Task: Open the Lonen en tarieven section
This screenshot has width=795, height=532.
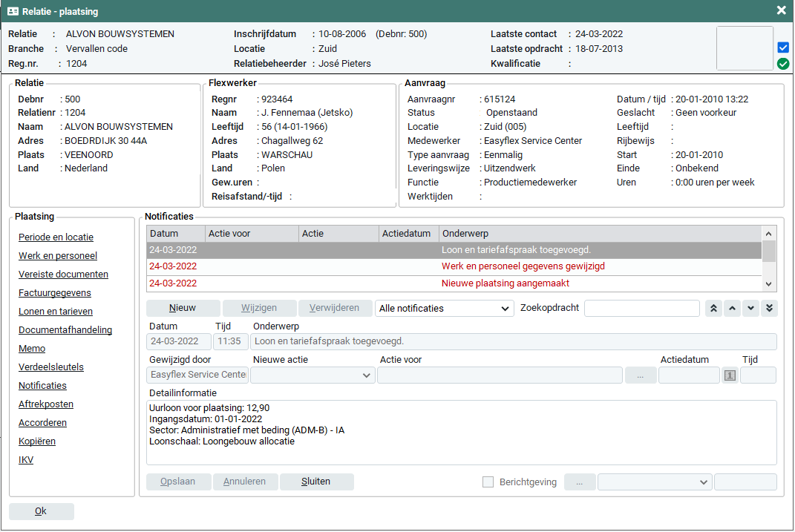Action: click(x=56, y=312)
